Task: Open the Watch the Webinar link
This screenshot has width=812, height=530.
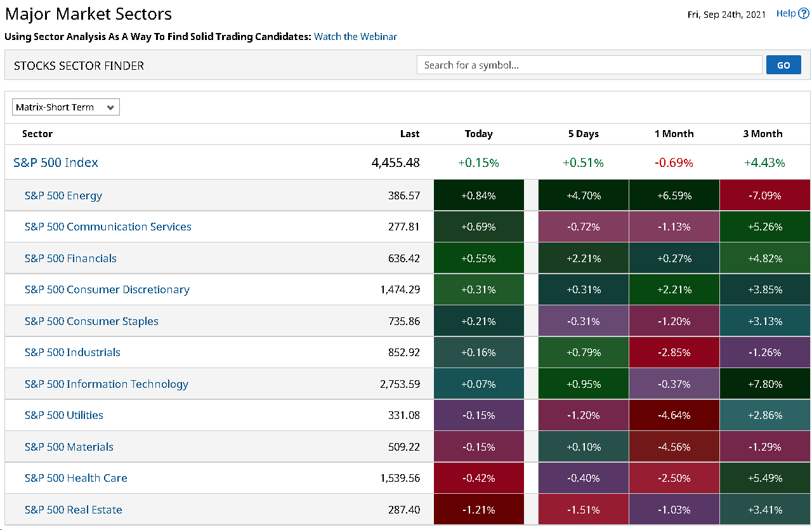Action: pos(355,37)
